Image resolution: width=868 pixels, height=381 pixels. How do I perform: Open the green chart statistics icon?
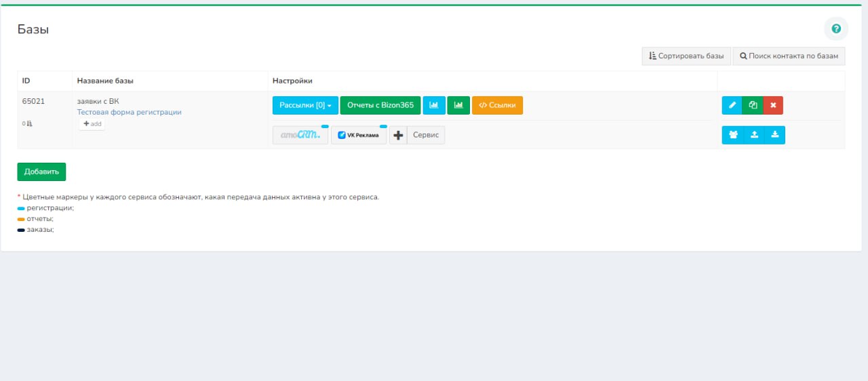(458, 105)
